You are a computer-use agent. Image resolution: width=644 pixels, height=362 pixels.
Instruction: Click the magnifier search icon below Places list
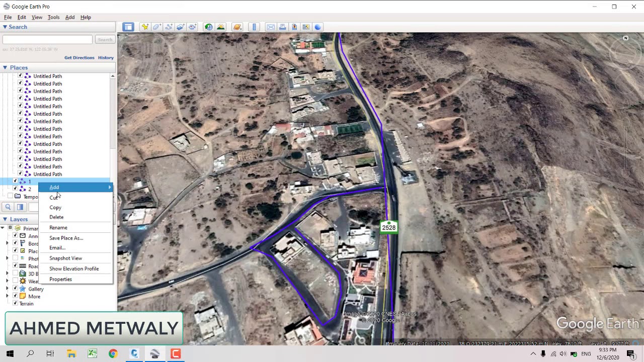[8, 207]
